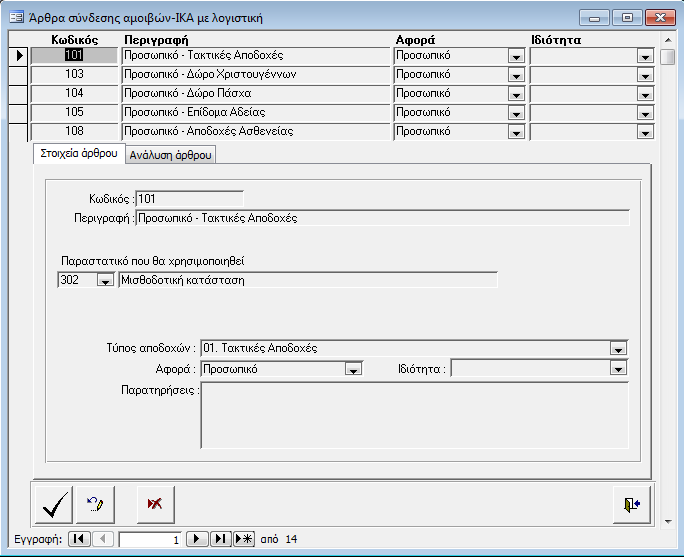Select the Στοιχεία άρθρου tab
This screenshot has width=684, height=557.
[x=78, y=154]
